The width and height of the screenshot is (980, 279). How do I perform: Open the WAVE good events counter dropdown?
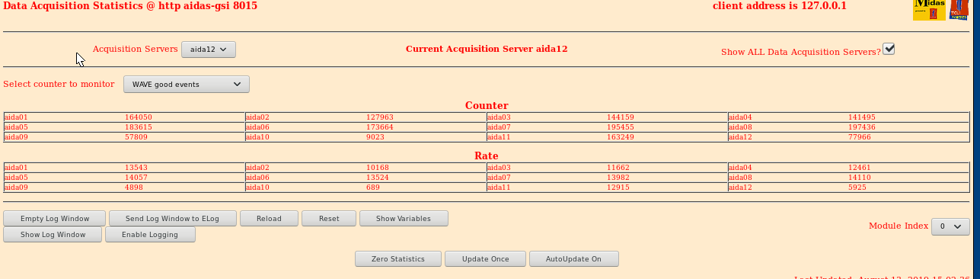click(187, 84)
